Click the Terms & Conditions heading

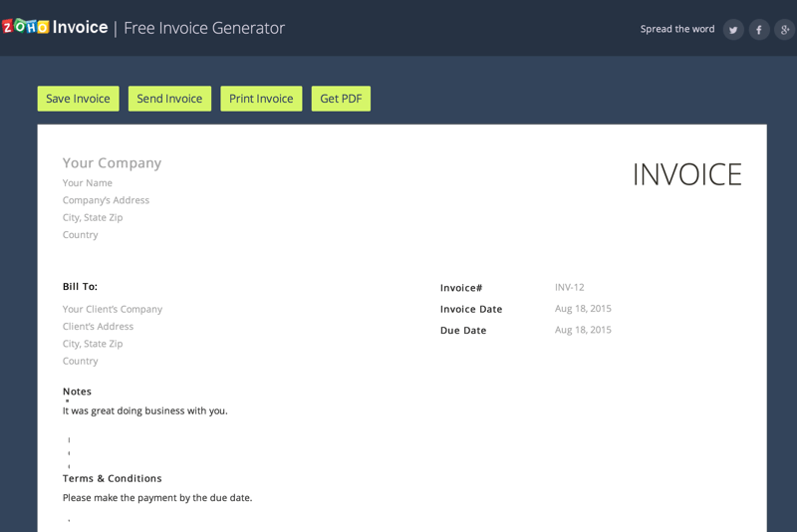point(112,478)
